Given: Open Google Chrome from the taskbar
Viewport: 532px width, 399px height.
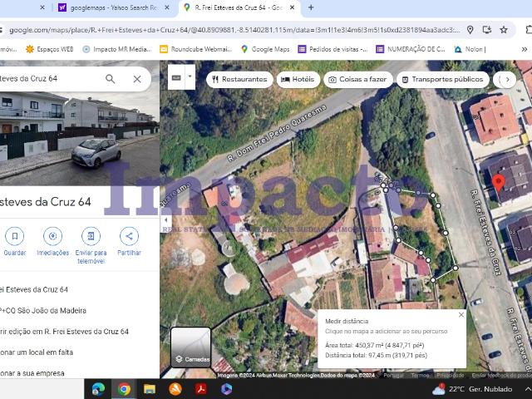Looking at the screenshot, I should (x=124, y=389).
